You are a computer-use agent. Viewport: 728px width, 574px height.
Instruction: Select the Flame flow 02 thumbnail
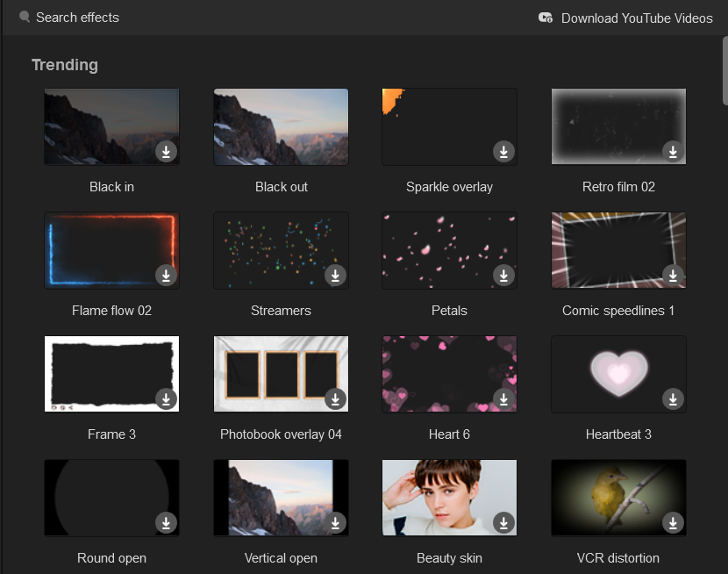pyautogui.click(x=112, y=250)
